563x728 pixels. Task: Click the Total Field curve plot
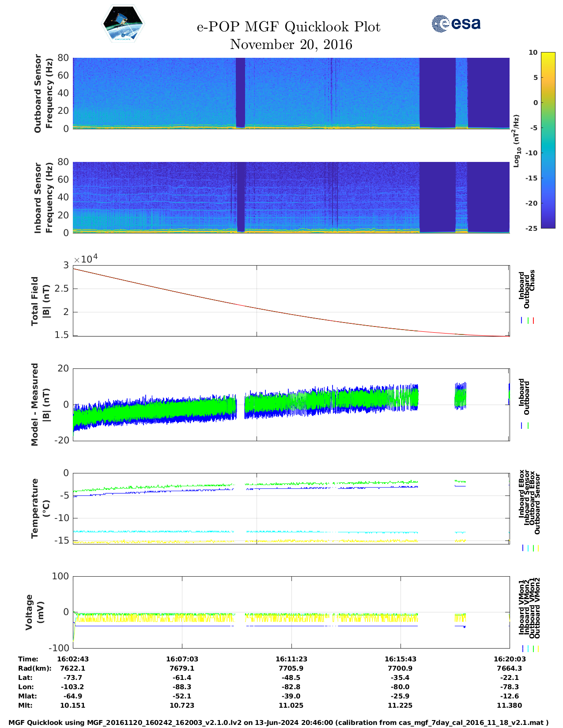[291, 300]
